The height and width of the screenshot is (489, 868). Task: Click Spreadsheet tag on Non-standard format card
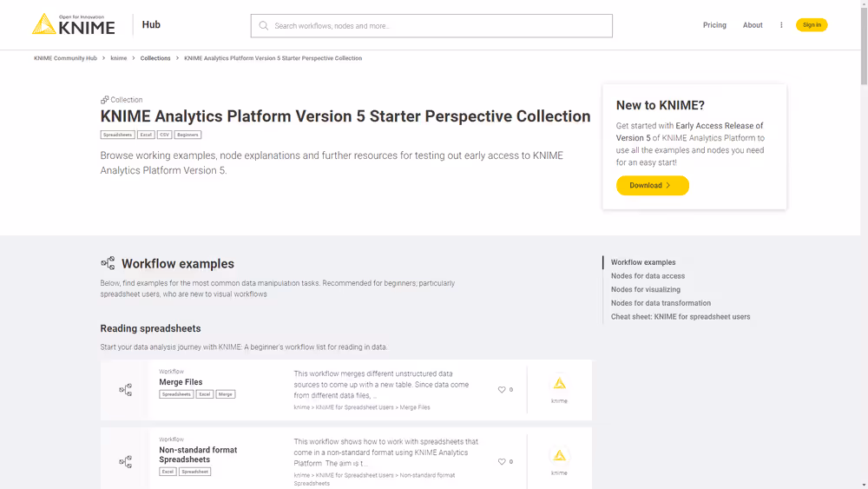point(194,472)
